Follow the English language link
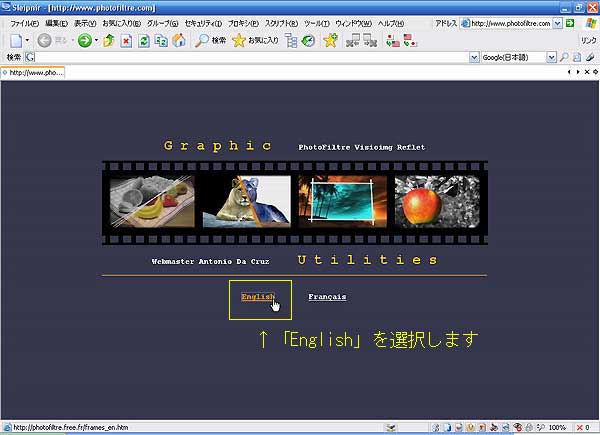 pyautogui.click(x=258, y=297)
